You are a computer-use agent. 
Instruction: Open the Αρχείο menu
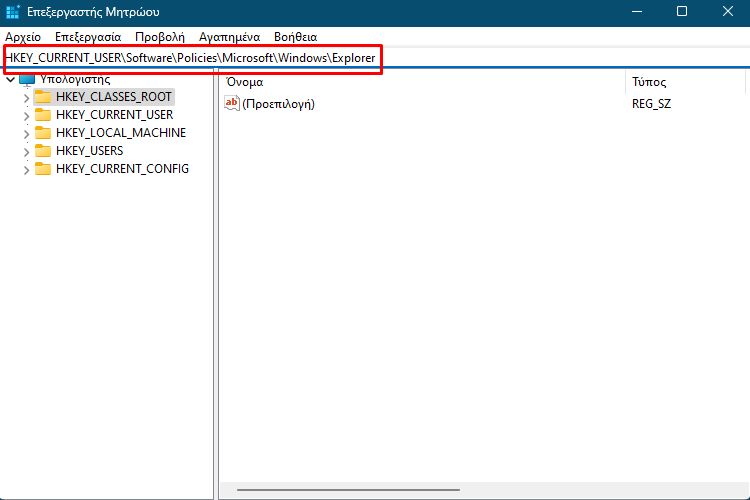23,37
